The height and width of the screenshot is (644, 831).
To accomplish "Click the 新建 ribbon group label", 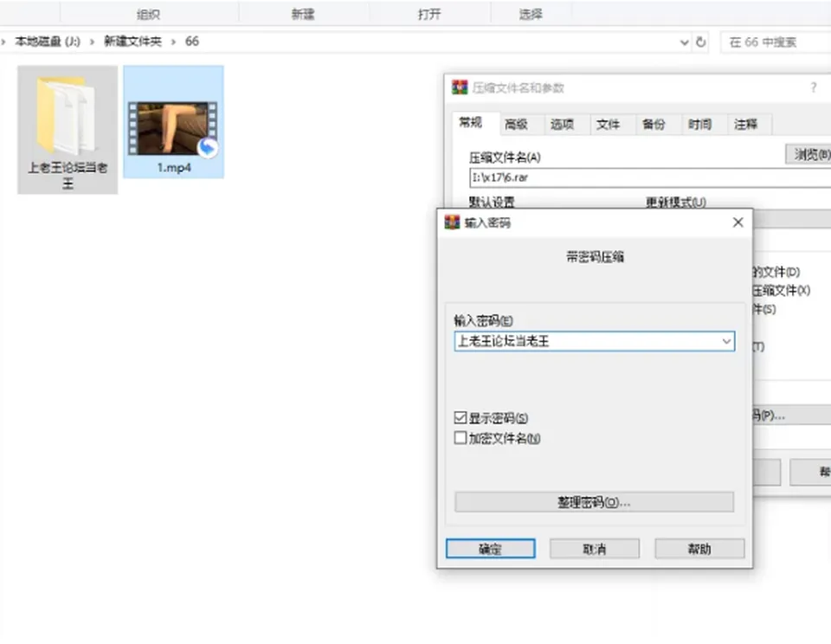I will (303, 15).
